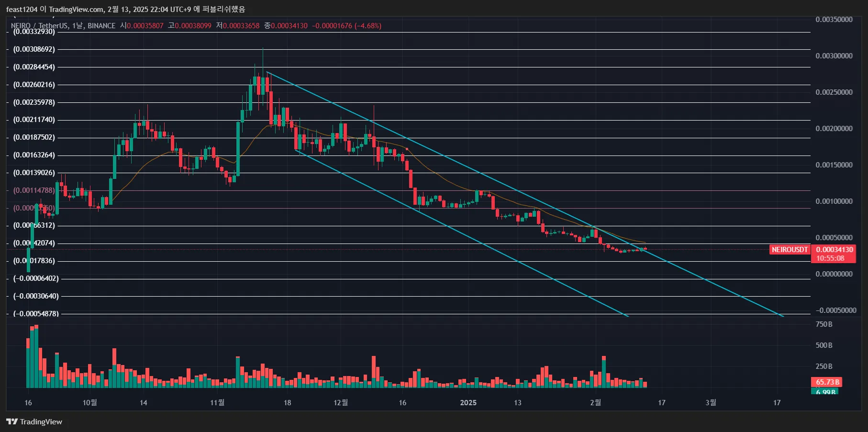Click the TradingView logo at bottom left

click(34, 421)
